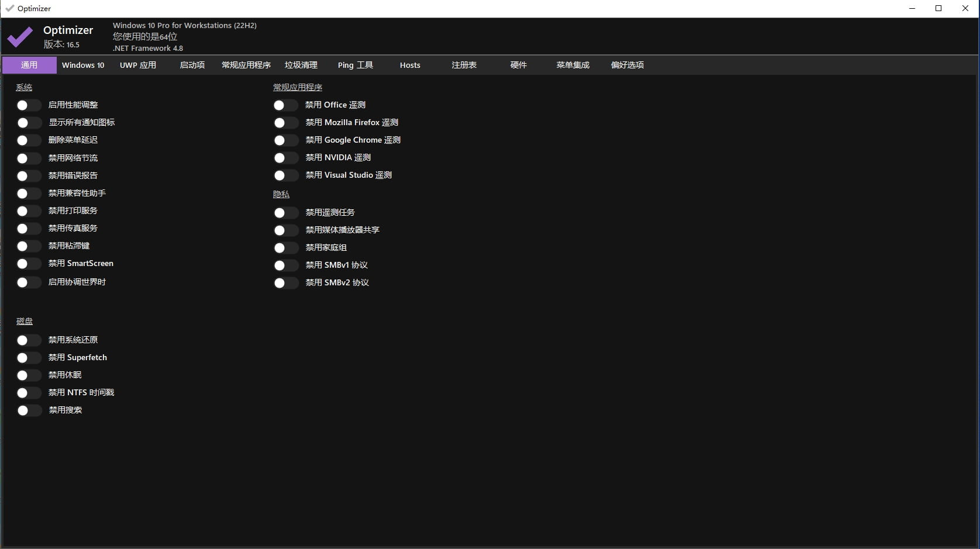Open the 常规应用程序 tab

(x=246, y=65)
